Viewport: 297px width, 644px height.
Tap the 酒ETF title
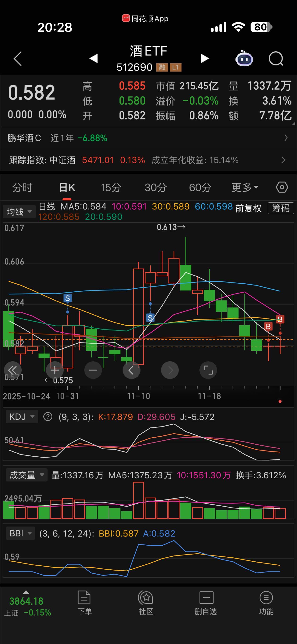[148, 51]
